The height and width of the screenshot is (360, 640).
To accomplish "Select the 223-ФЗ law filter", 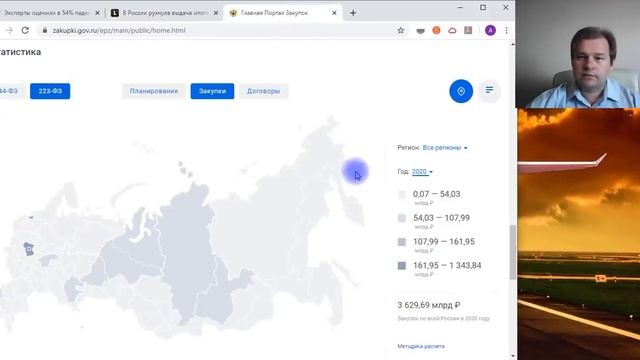I will tap(50, 91).
